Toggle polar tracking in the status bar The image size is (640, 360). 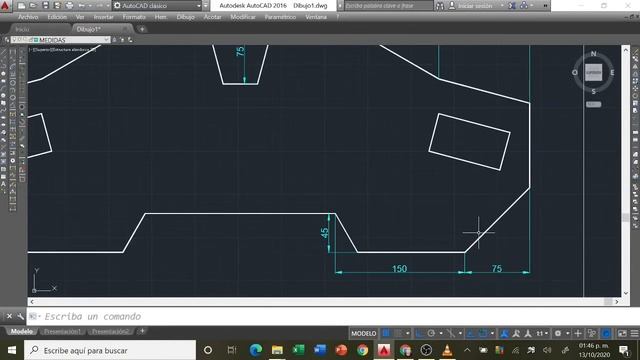[431, 333]
